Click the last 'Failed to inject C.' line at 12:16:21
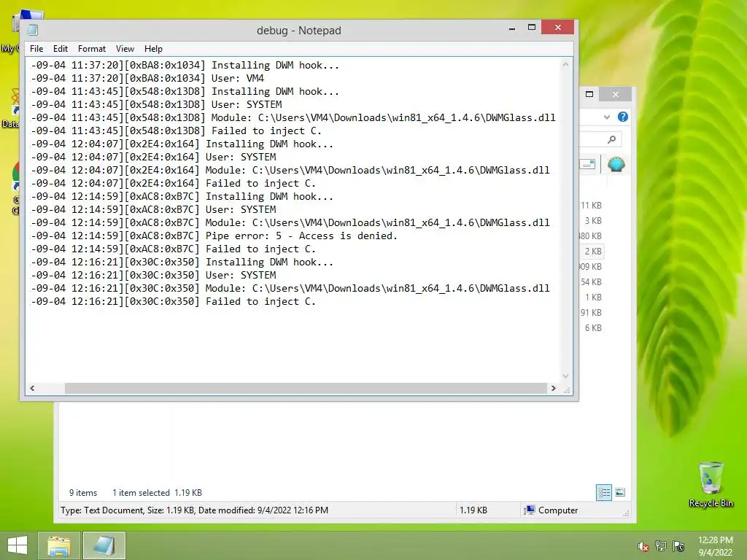 (x=173, y=301)
